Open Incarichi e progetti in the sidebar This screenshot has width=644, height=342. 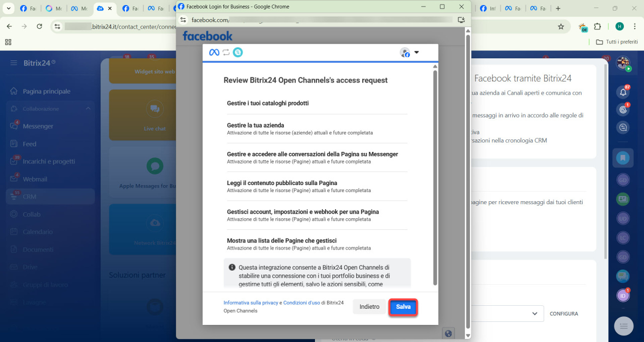coord(49,161)
